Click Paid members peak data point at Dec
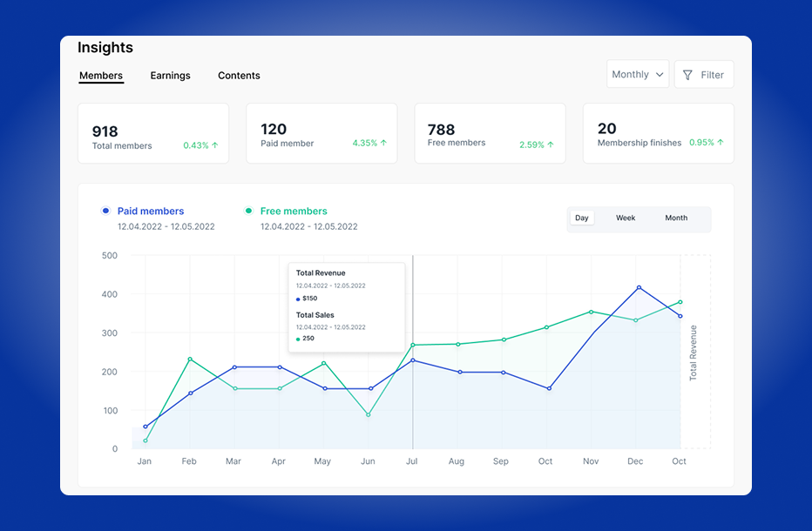Image resolution: width=812 pixels, height=531 pixels. [x=639, y=287]
